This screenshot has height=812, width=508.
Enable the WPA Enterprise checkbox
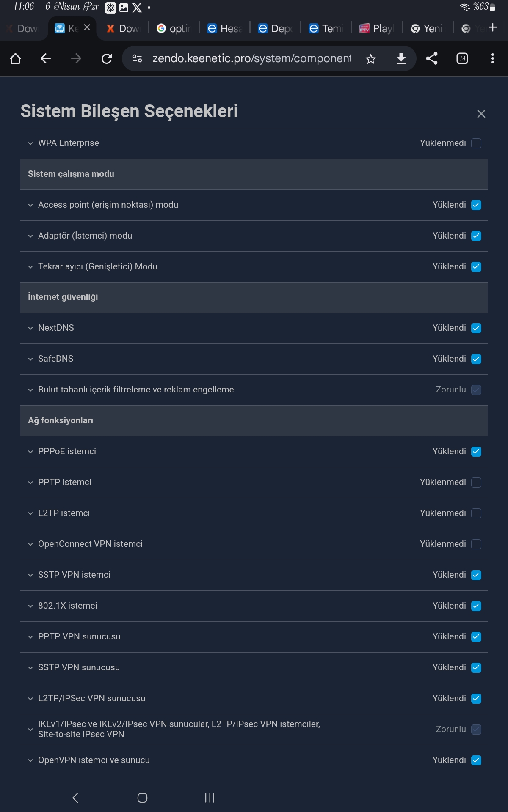point(476,143)
